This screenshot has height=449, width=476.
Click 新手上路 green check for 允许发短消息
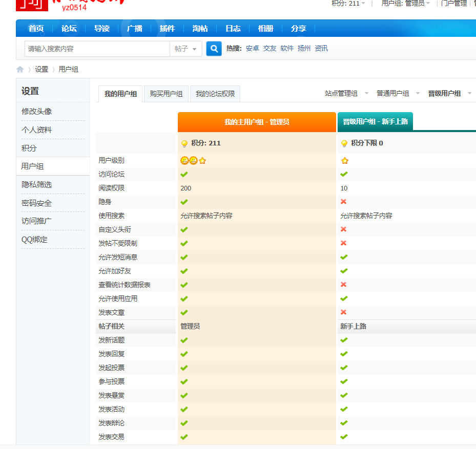click(344, 257)
